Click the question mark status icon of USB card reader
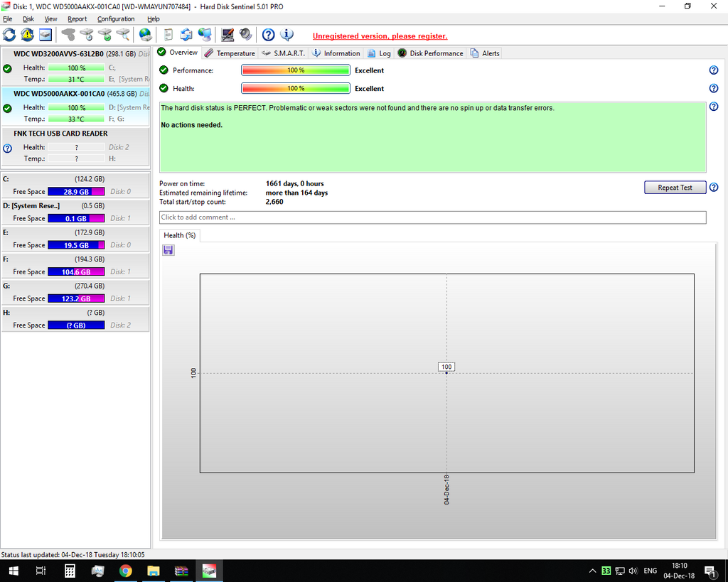Viewport: 728px width, 582px height. (7, 149)
